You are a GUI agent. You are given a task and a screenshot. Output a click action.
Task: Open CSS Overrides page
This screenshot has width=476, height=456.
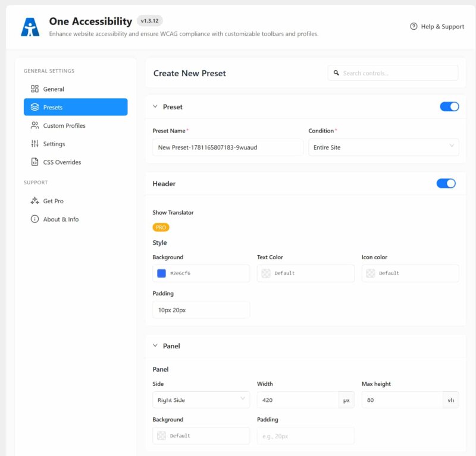(x=76, y=162)
